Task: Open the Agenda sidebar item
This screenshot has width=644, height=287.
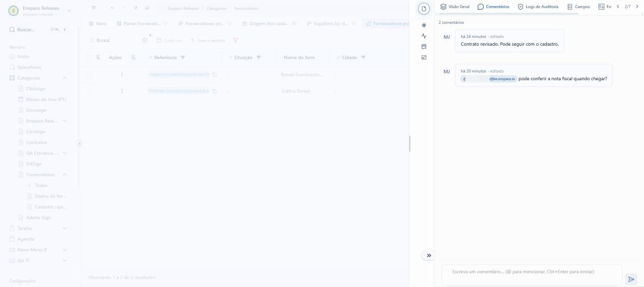Action: [x=25, y=239]
